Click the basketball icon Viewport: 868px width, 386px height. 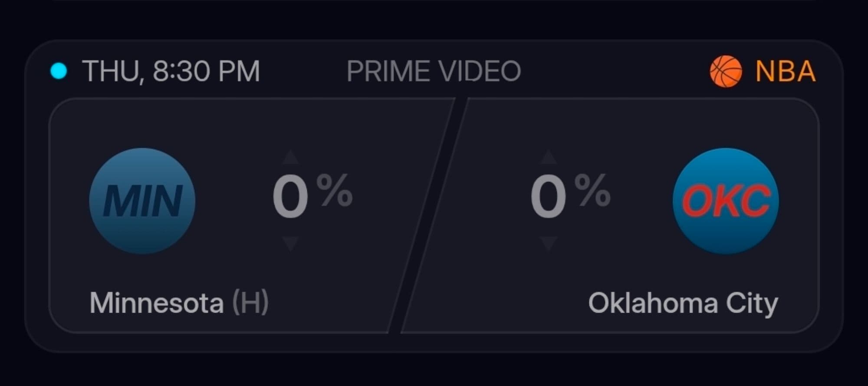point(726,71)
